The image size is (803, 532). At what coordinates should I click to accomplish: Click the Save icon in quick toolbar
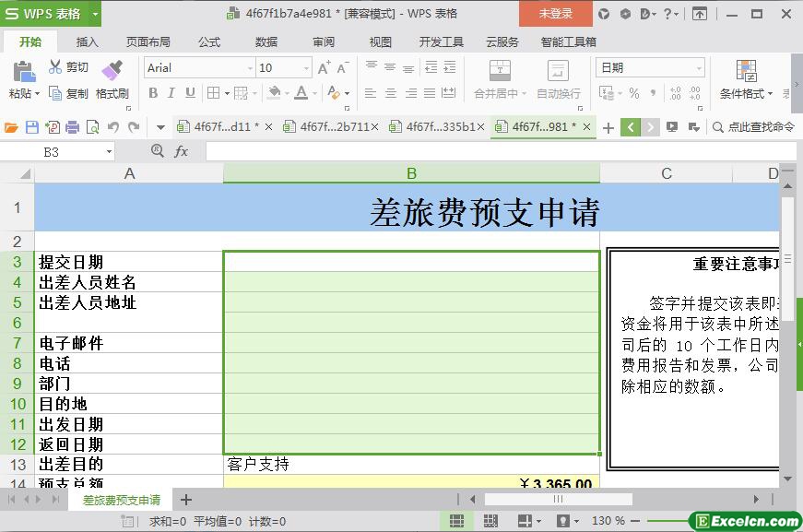[x=32, y=127]
